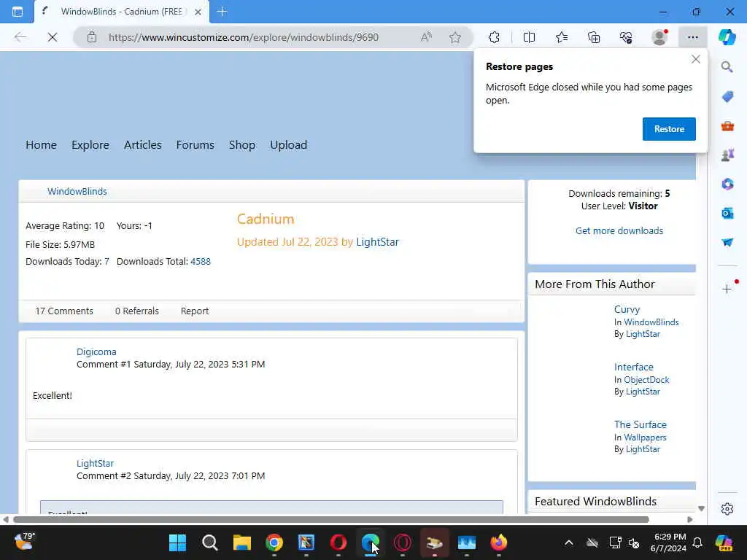Screen dimensions: 747x560
Task: Open Settings and more ellipsis menu
Action: pyautogui.click(x=693, y=37)
